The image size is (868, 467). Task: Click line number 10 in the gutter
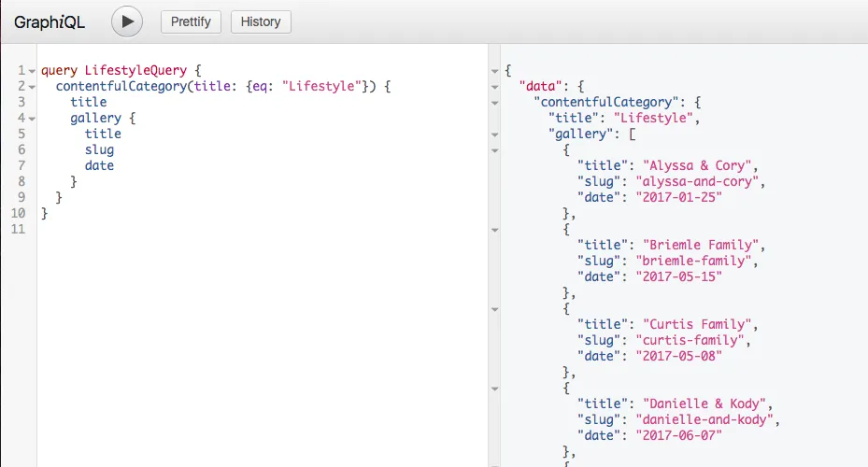19,213
